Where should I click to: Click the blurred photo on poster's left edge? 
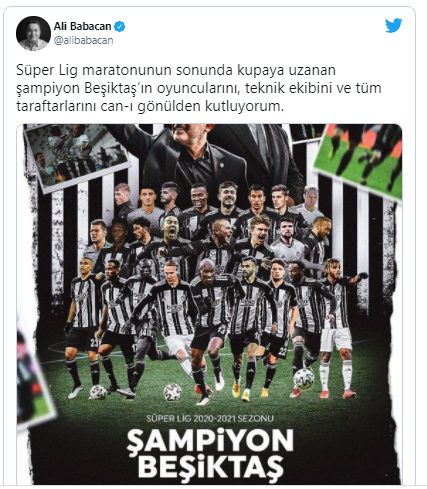(33, 377)
